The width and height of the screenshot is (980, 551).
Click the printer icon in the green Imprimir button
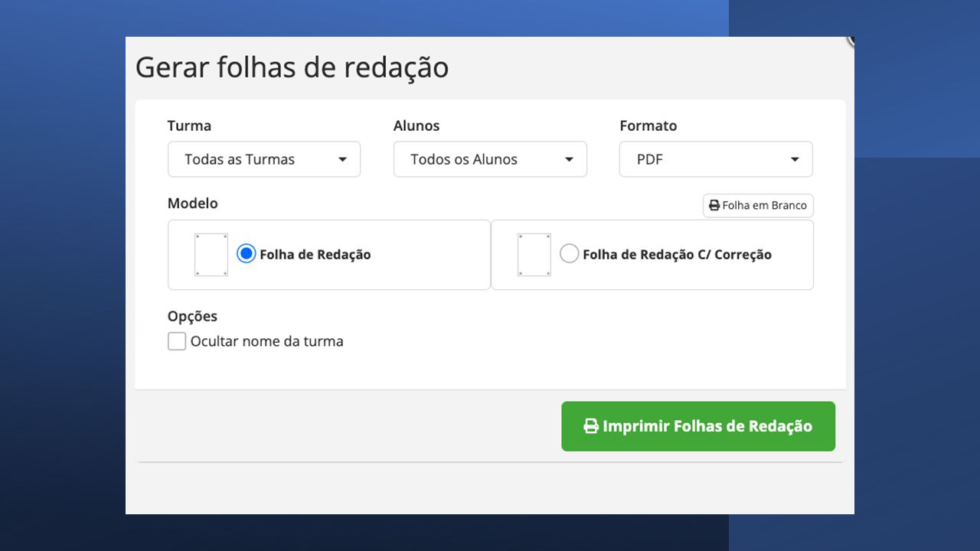[x=591, y=426]
